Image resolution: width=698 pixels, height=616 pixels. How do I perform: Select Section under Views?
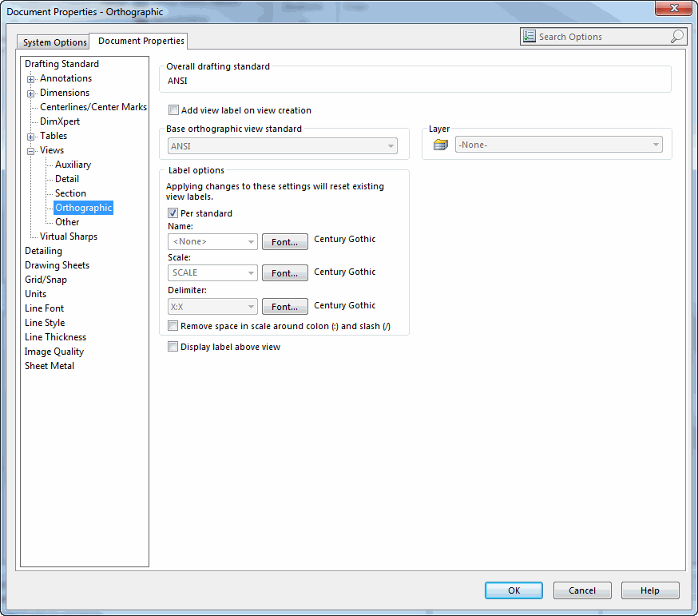70,193
